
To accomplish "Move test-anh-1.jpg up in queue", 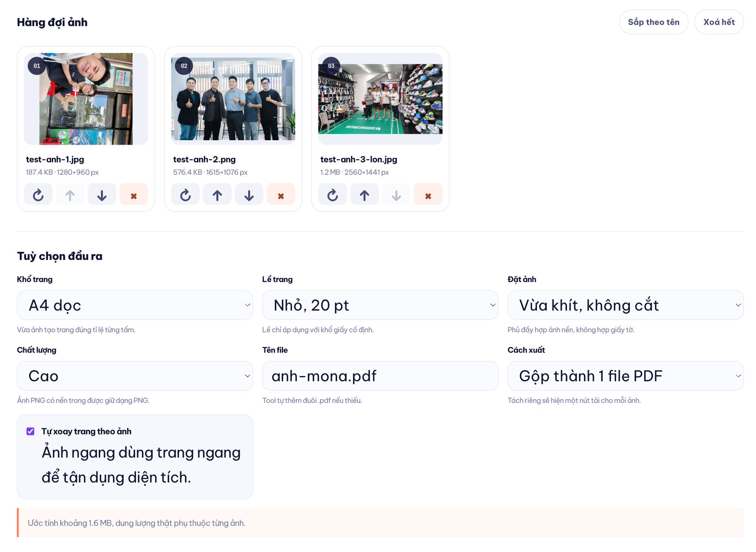I will [x=70, y=194].
